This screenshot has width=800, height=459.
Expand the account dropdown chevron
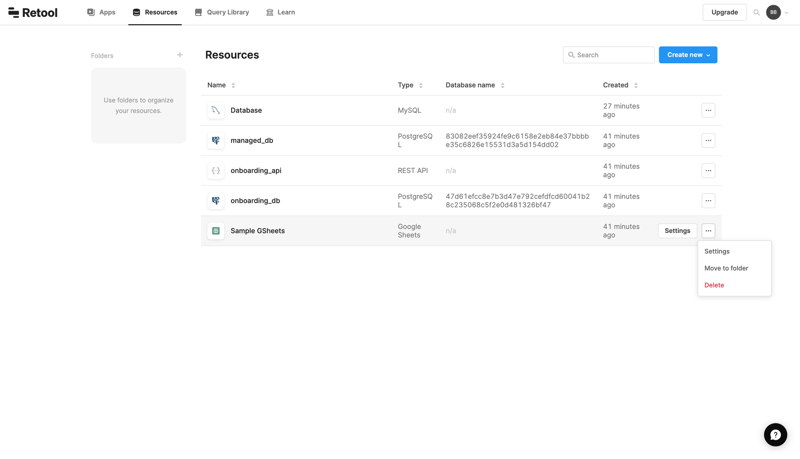[786, 13]
